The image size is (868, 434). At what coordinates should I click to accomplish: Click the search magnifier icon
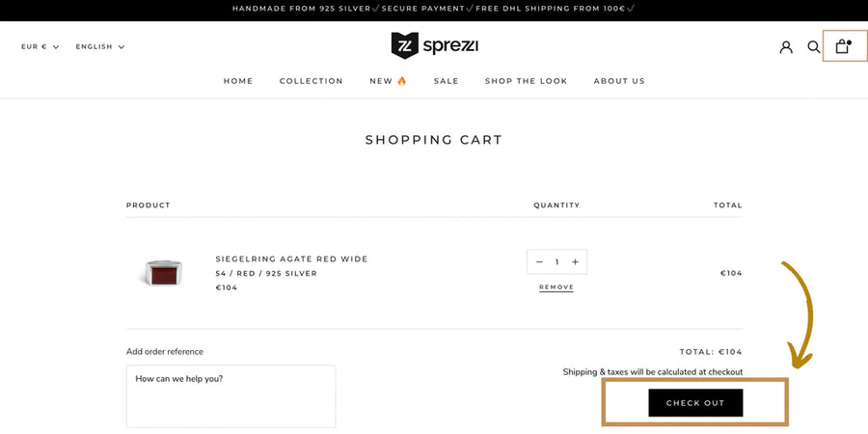tap(814, 46)
